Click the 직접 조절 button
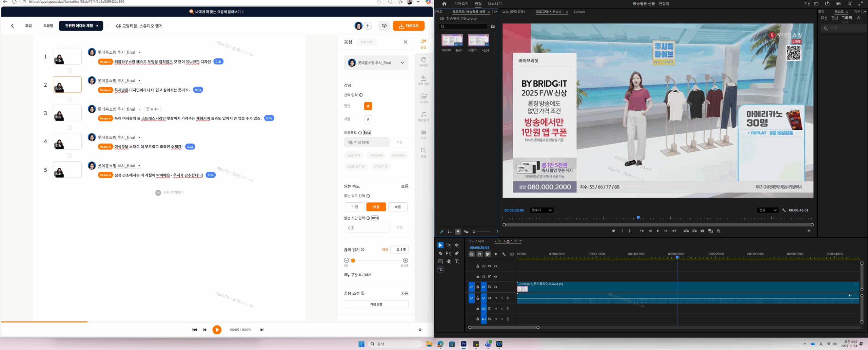The image size is (868, 350). click(376, 305)
